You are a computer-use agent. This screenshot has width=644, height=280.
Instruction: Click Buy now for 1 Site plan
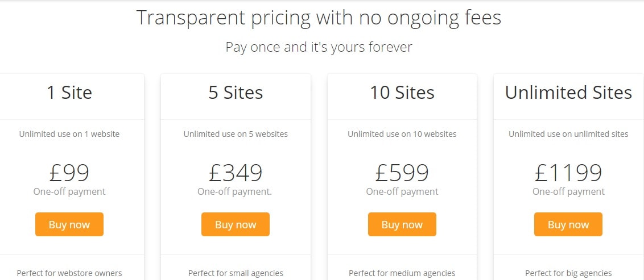pyautogui.click(x=69, y=224)
